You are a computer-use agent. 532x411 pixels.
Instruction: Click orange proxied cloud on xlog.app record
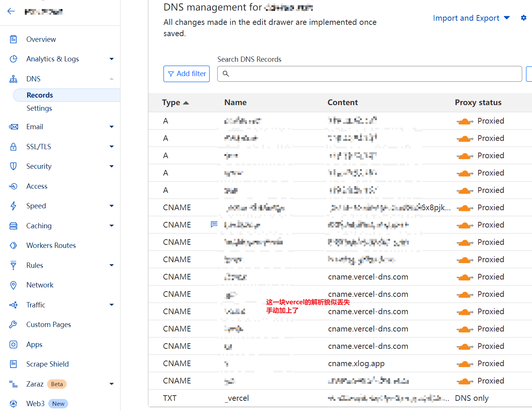(465, 364)
